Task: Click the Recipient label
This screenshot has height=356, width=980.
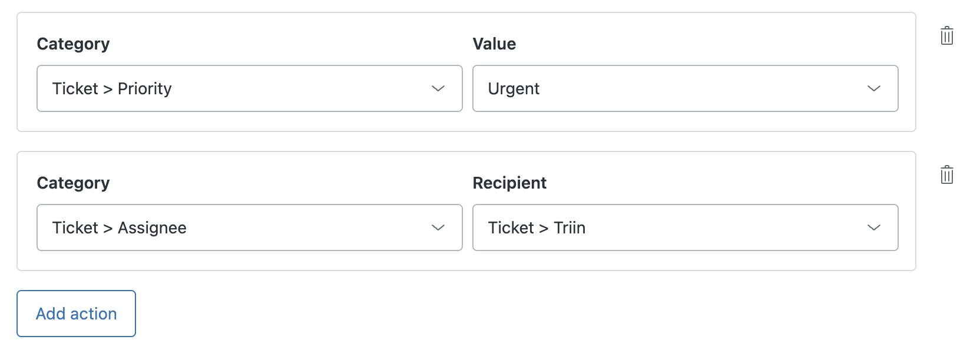Action: tap(509, 183)
